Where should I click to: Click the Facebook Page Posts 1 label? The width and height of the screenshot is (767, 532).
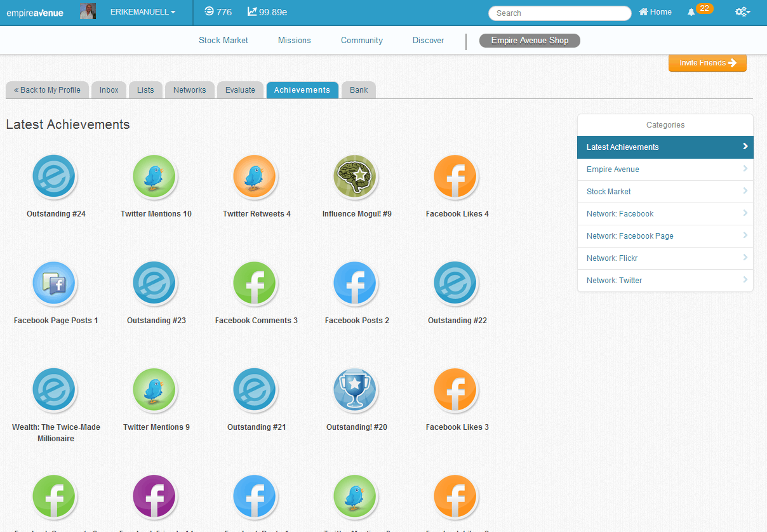(x=56, y=321)
